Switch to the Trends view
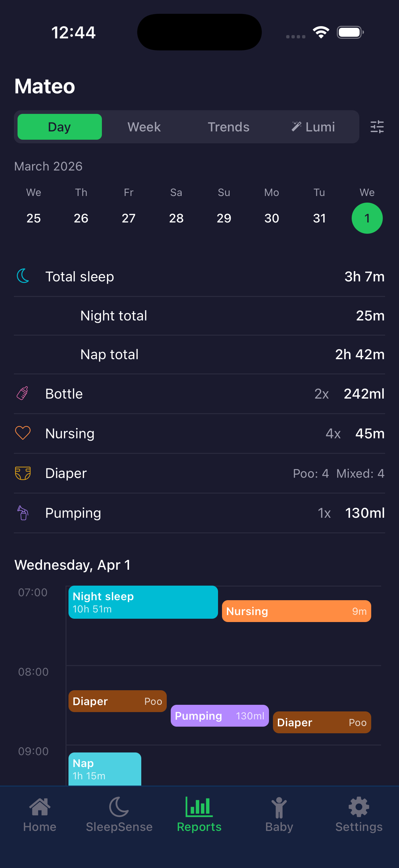The height and width of the screenshot is (868, 399). (228, 127)
